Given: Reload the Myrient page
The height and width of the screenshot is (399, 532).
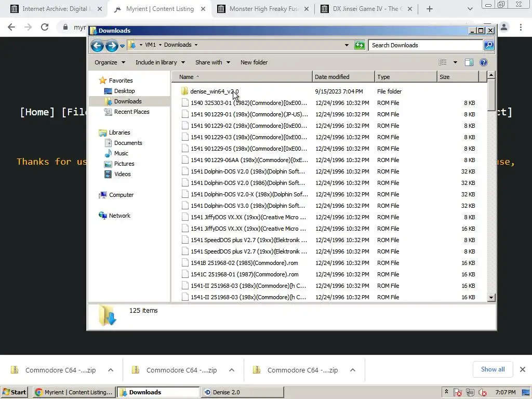Looking at the screenshot, I should (45, 27).
